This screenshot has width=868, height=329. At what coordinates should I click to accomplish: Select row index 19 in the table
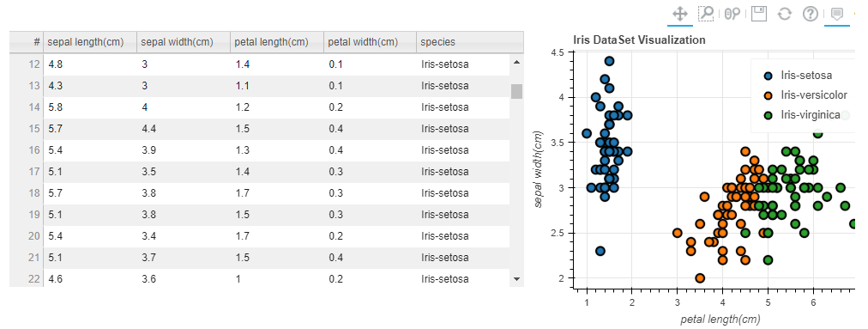27,215
